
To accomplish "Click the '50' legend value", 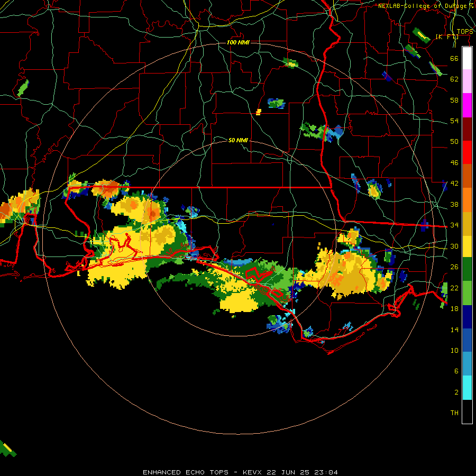I will tap(454, 142).
